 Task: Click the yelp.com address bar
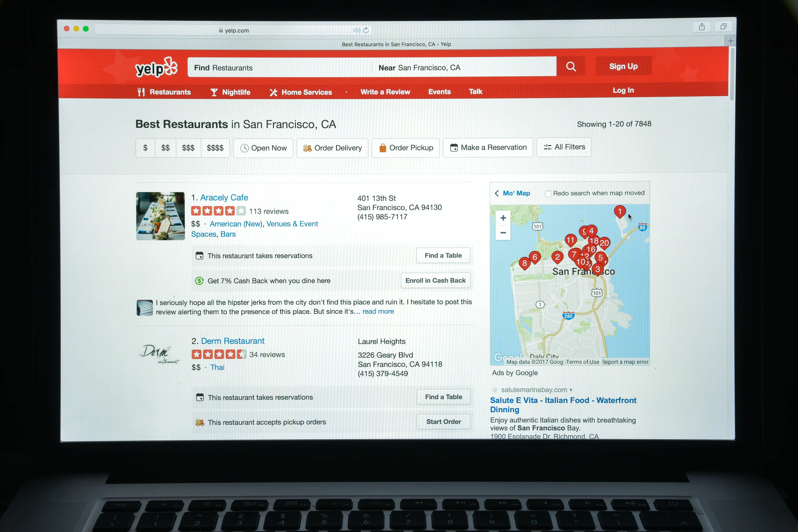[233, 30]
